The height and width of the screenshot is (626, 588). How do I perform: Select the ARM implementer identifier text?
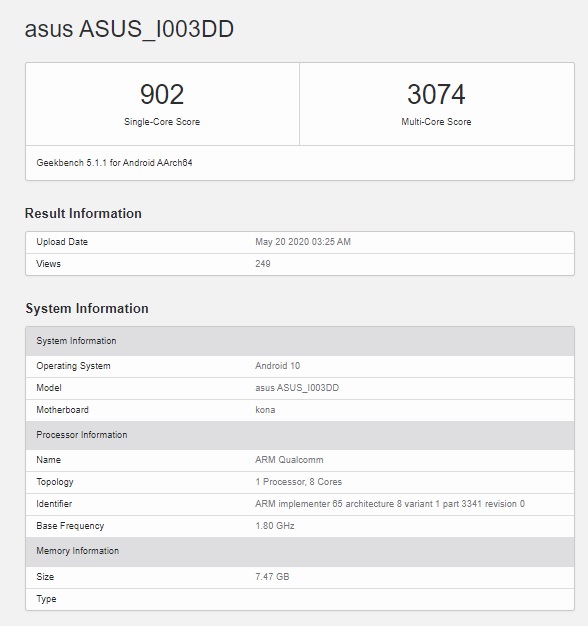click(390, 504)
